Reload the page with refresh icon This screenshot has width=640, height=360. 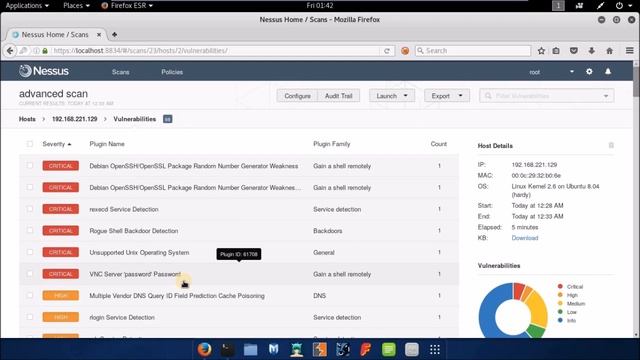pos(387,51)
